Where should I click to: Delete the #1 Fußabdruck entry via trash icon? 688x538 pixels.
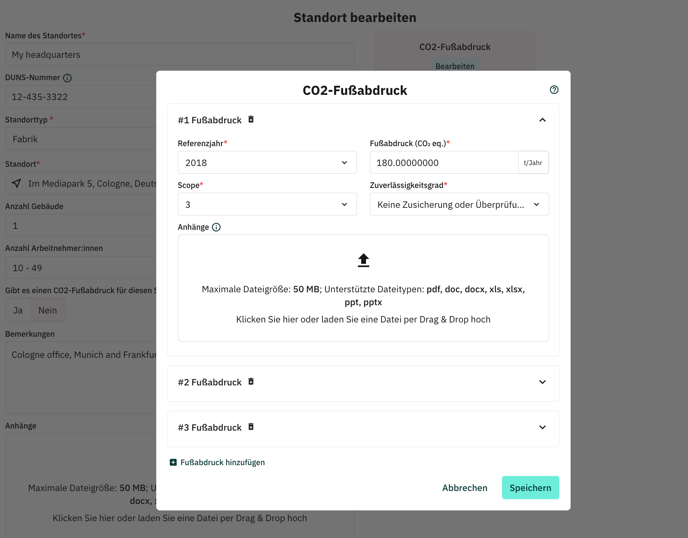251,119
